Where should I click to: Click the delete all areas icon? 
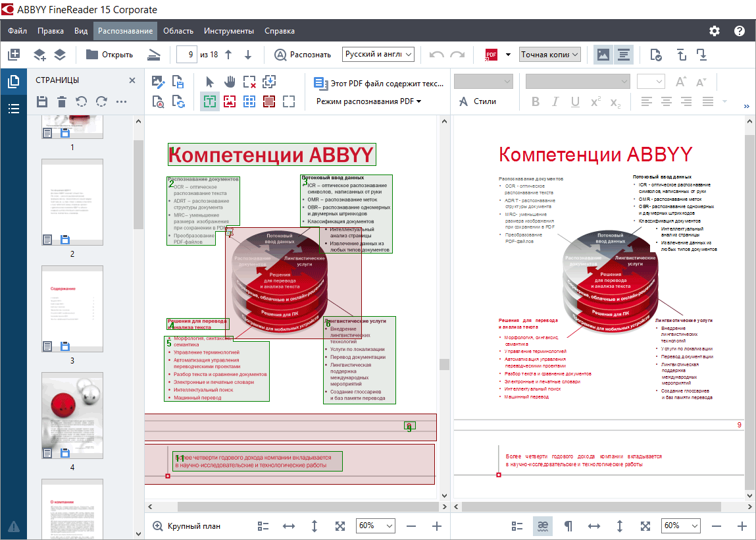[x=249, y=82]
